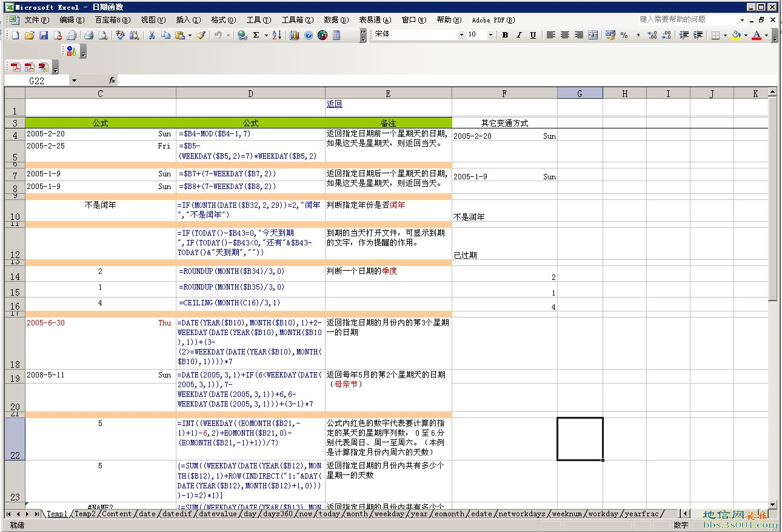Viewport: 782px width, 532px height.
Task: Click the Print icon
Action: point(89,35)
